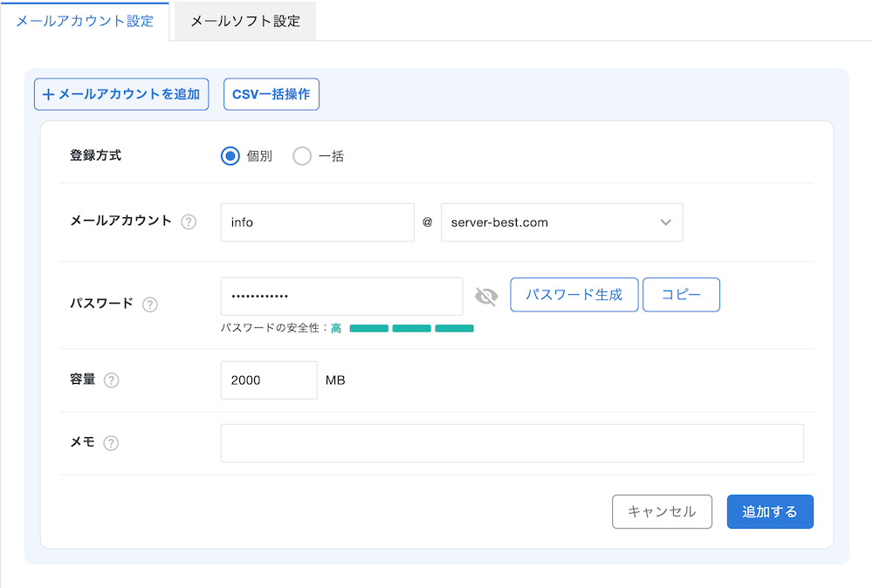Click パスワード生成 button
Screen dimensions: 873x588
tap(574, 295)
